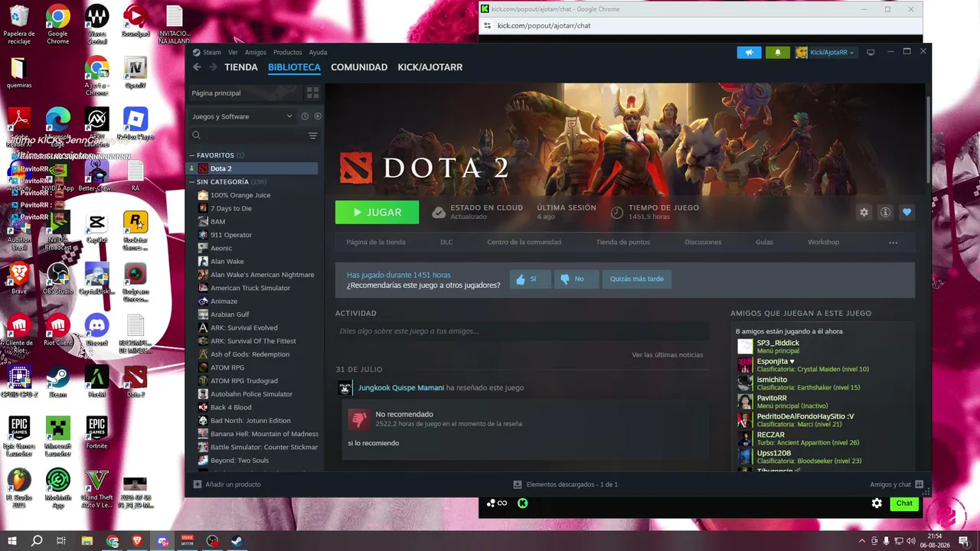Select Alan Wake in library list
980x551 pixels.
(227, 262)
